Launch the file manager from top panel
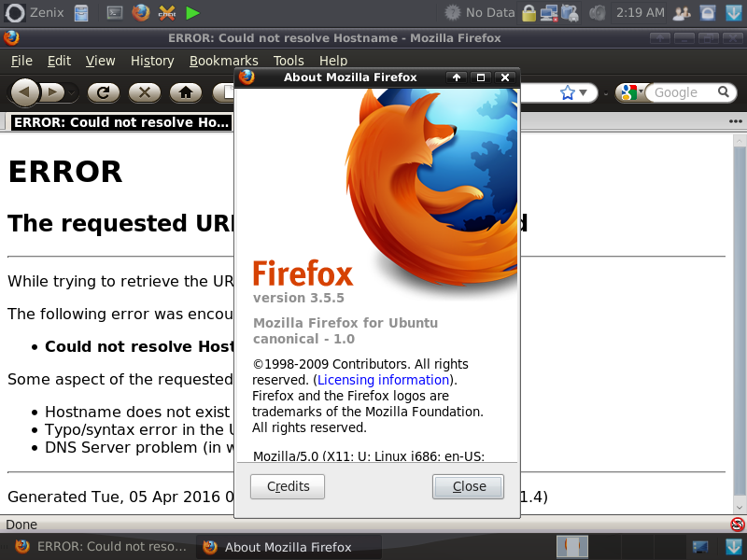The image size is (747, 560). 81,13
